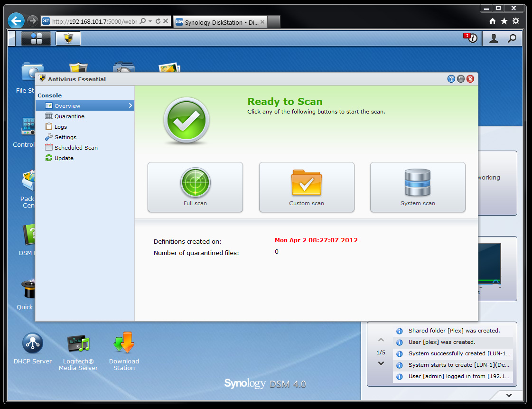Screen dimensions: 532x409
Task: Refresh the page with reload icon
Action: click(158, 21)
